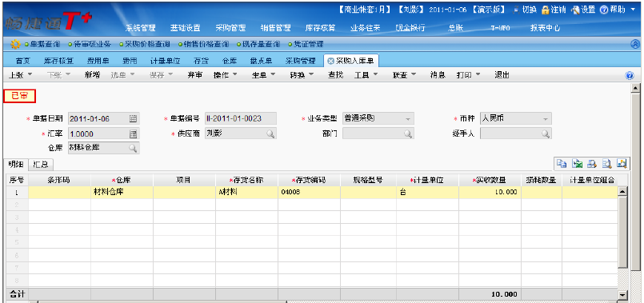Click 退出 on the toolbar
Image resolution: width=644 pixels, height=303 pixels.
click(x=502, y=75)
